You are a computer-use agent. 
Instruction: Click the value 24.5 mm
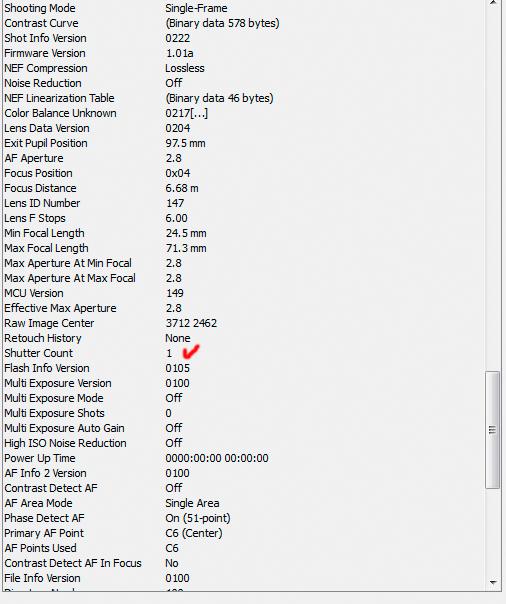click(x=186, y=233)
